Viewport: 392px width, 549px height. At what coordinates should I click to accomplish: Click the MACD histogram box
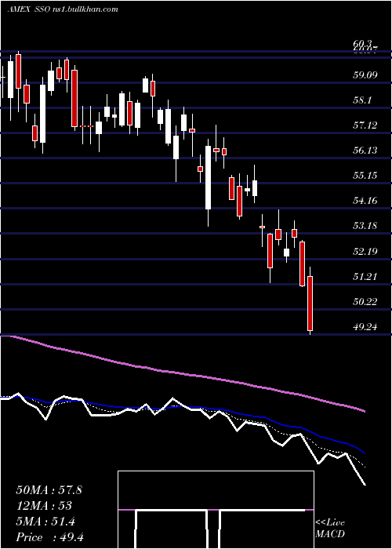216,510
